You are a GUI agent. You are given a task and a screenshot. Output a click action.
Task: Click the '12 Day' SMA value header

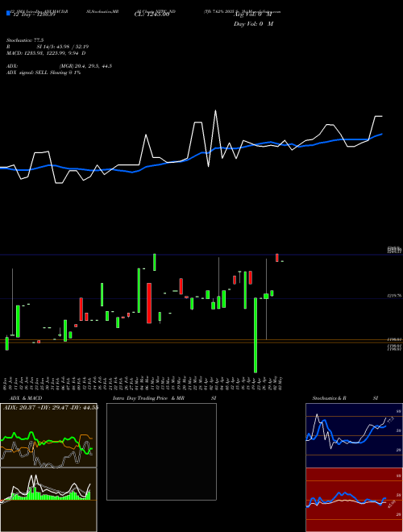coord(34,15)
